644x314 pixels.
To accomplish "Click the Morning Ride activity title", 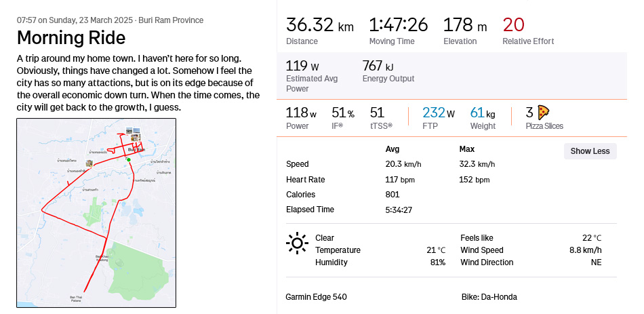I will click(x=71, y=37).
